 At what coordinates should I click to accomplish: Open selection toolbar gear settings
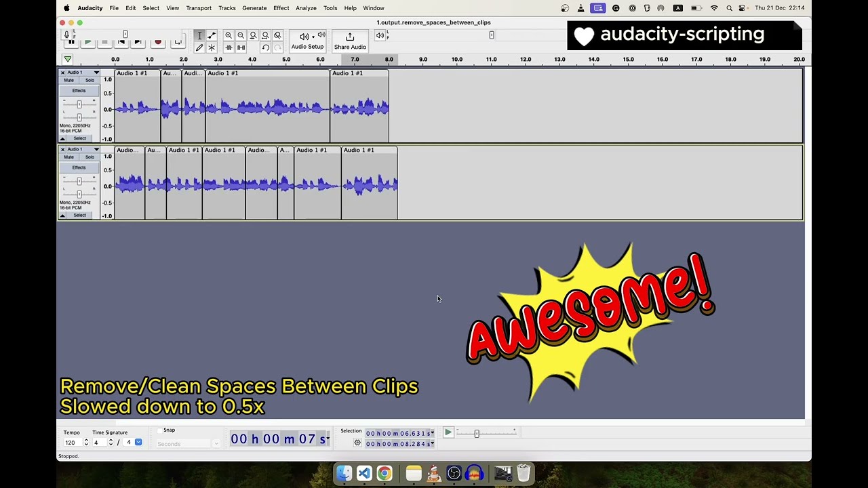click(357, 443)
